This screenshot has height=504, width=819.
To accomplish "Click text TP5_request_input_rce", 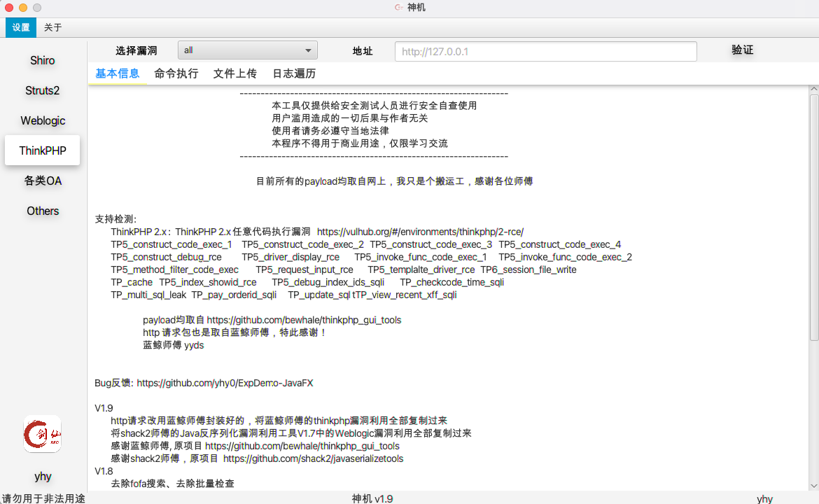I will (x=304, y=270).
